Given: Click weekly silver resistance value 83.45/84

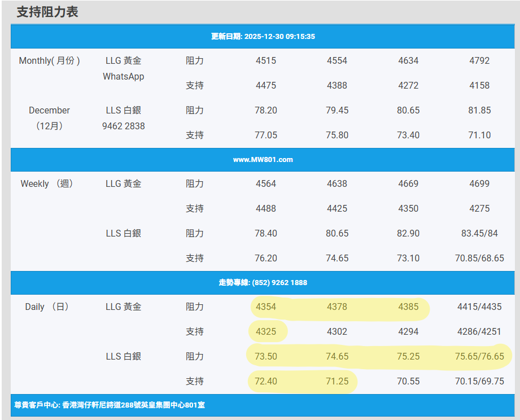Looking at the screenshot, I should click(479, 233).
